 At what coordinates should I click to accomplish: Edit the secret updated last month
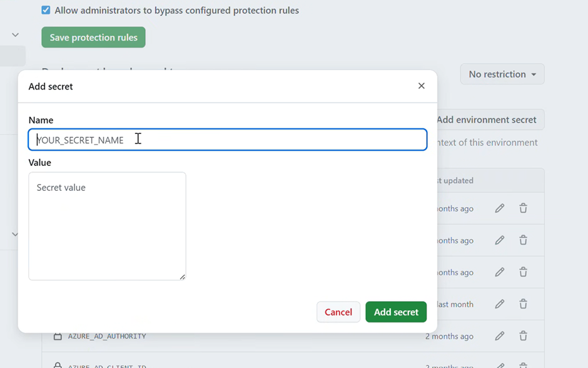point(500,304)
